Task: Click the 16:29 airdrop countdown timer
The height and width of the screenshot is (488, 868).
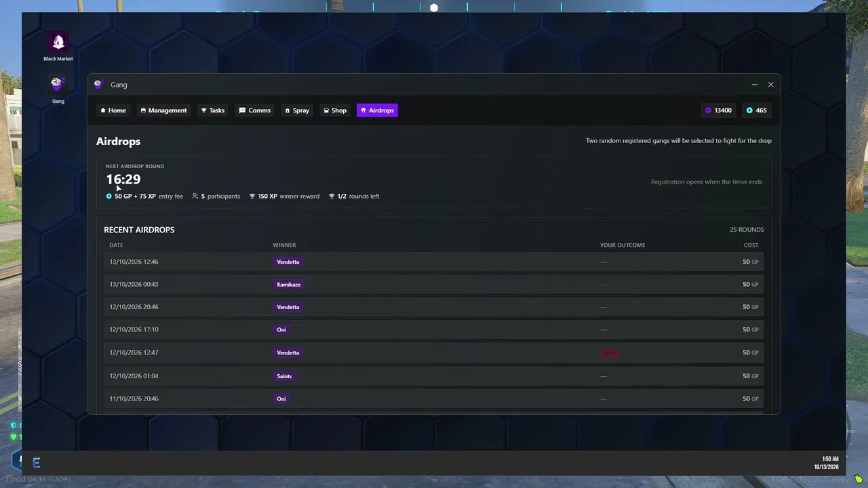Action: coord(123,180)
